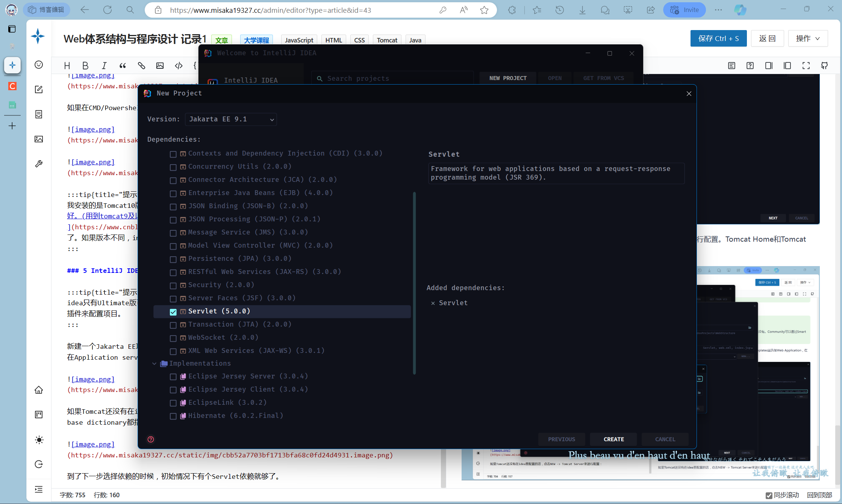The height and width of the screenshot is (504, 842).
Task: Toggle the 同步滚动 sync scroll checkbox
Action: (769, 495)
